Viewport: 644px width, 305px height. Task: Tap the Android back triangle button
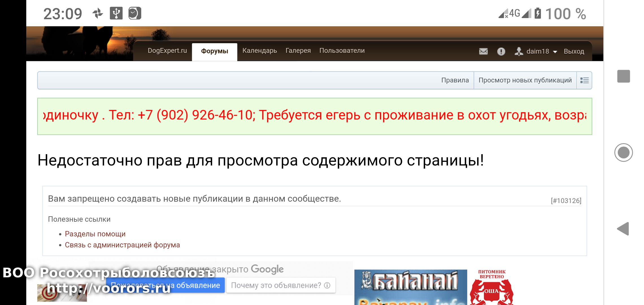623,229
